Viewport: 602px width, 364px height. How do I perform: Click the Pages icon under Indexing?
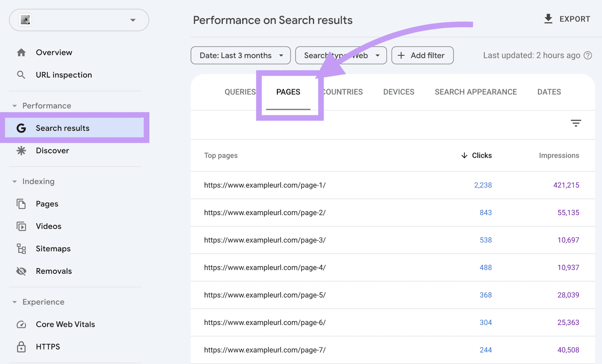tap(21, 203)
